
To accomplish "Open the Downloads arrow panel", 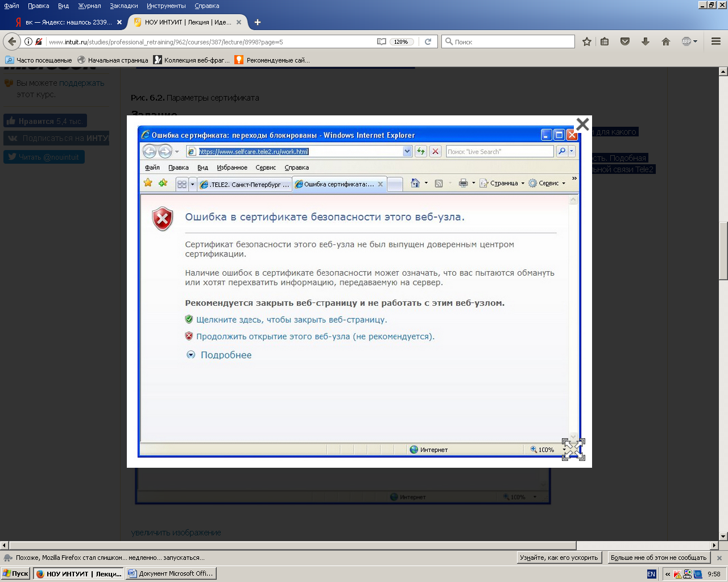I will (x=646, y=41).
